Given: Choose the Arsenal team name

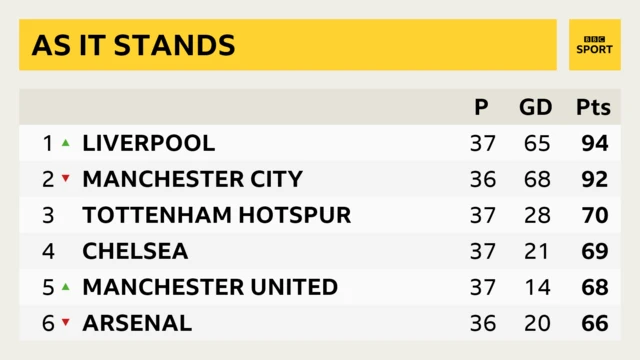Looking at the screenshot, I should pos(137,323).
